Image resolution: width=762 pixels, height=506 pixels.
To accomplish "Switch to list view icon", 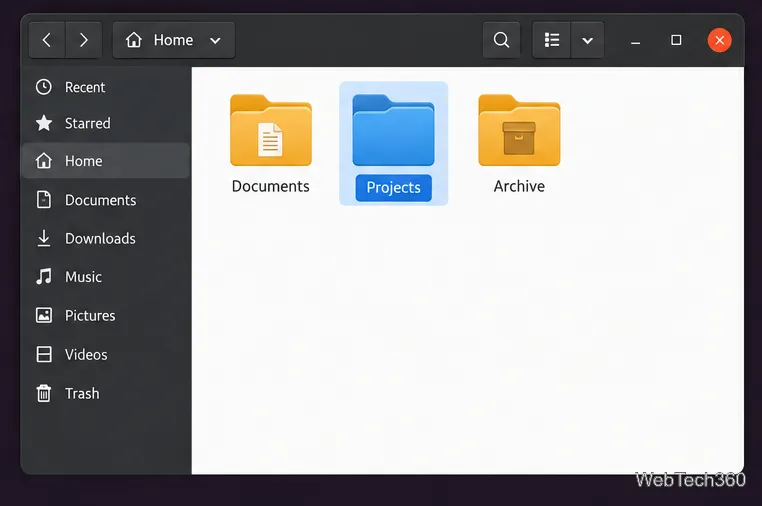I will (x=552, y=40).
